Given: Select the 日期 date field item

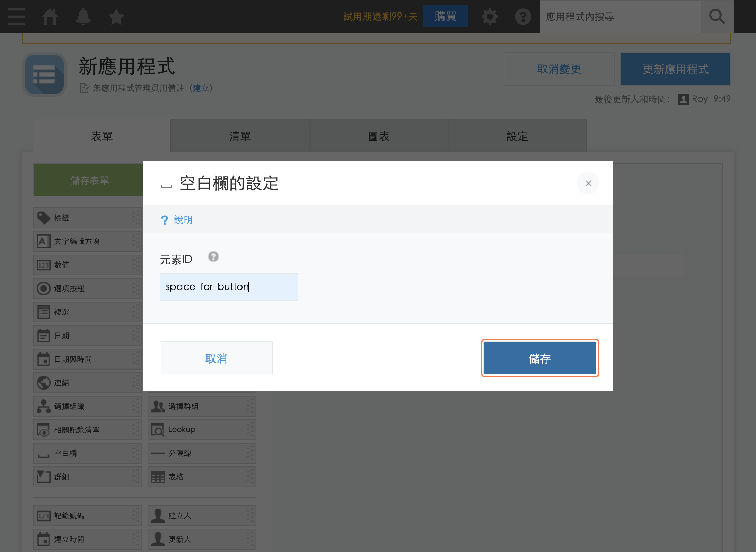Looking at the screenshot, I should coord(88,336).
